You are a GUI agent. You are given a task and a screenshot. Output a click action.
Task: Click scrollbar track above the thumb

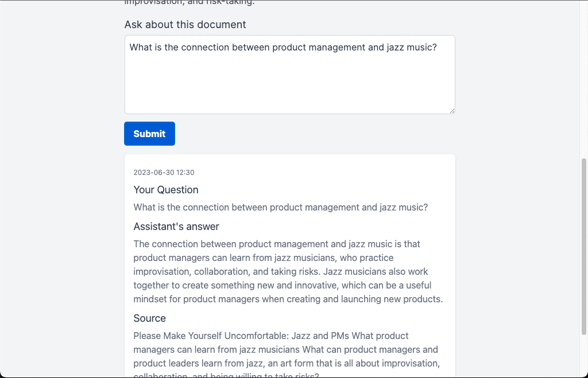[x=584, y=80]
